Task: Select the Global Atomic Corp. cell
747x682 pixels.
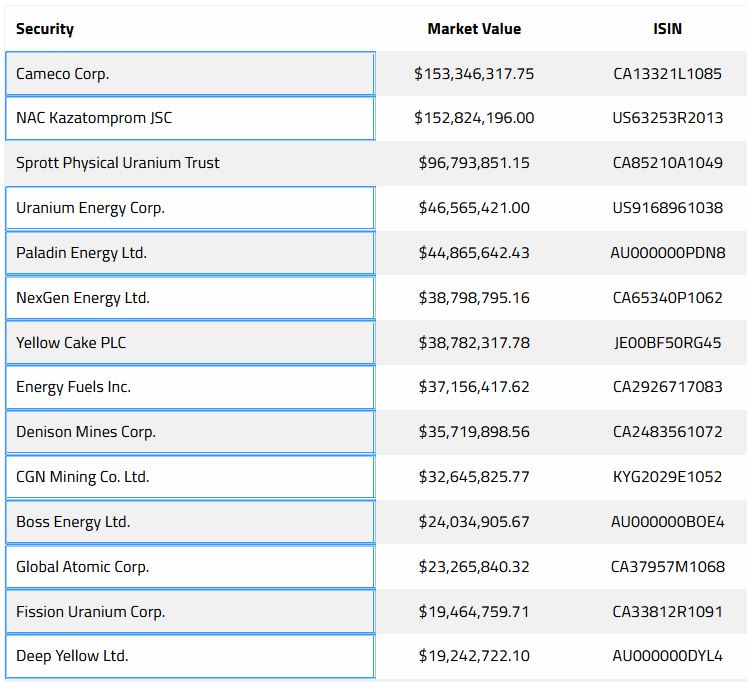Action: [189, 567]
